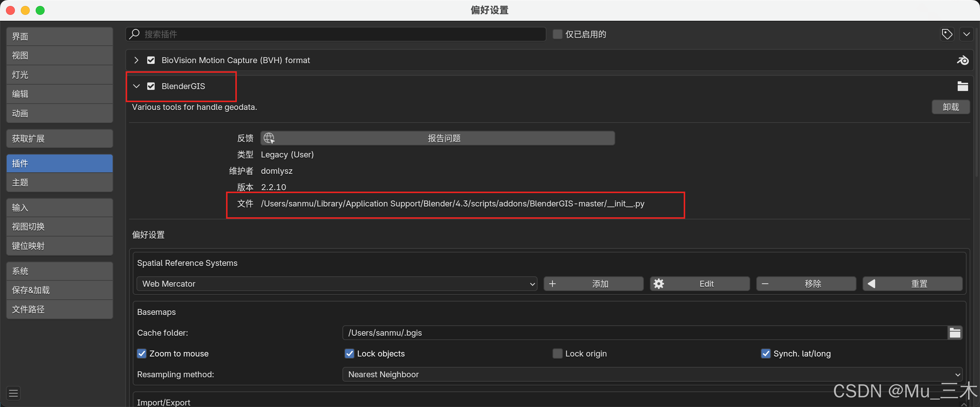The image size is (980, 407).
Task: Open the Web Mercator dropdown
Action: [x=337, y=284]
